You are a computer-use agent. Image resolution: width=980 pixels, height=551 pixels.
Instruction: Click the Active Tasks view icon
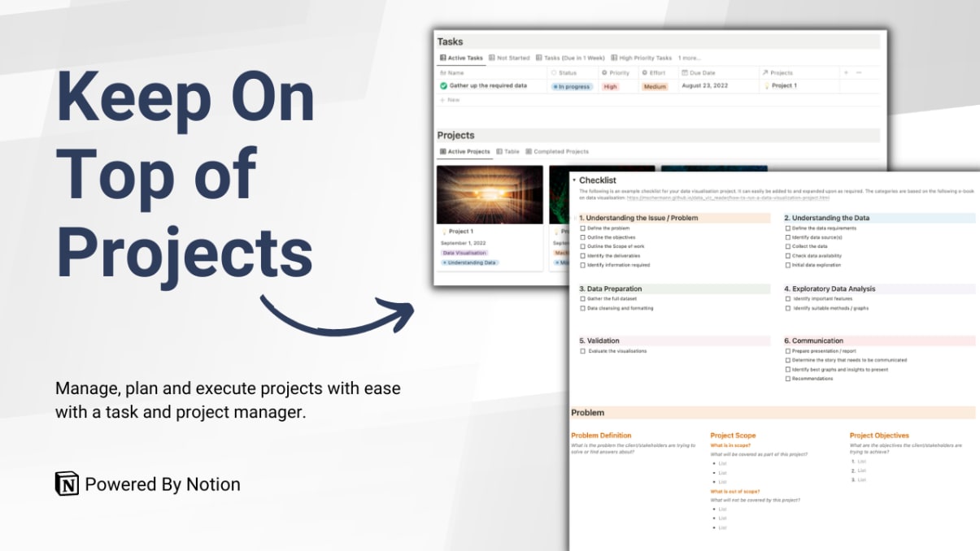(x=442, y=57)
